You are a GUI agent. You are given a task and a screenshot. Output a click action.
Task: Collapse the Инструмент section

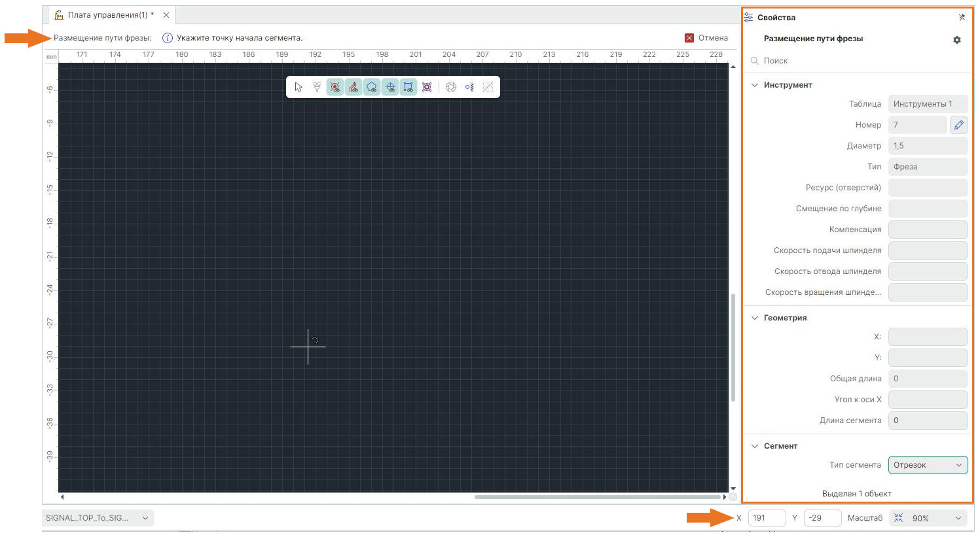click(755, 85)
